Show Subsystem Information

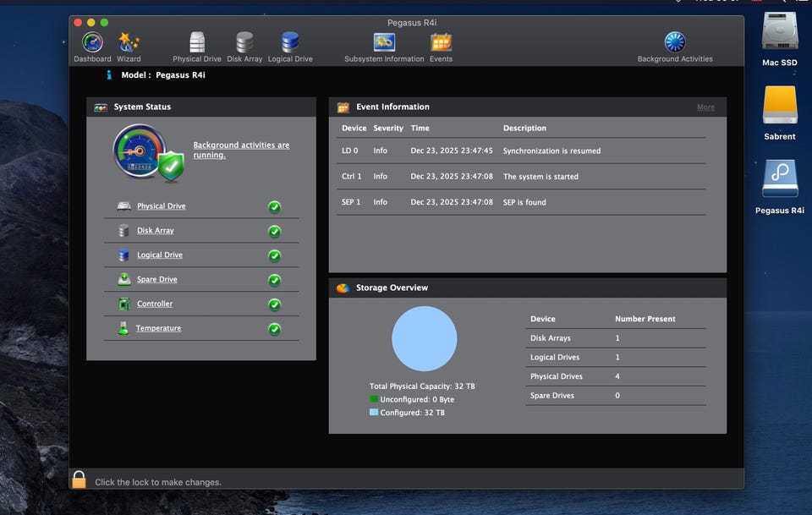pos(384,44)
